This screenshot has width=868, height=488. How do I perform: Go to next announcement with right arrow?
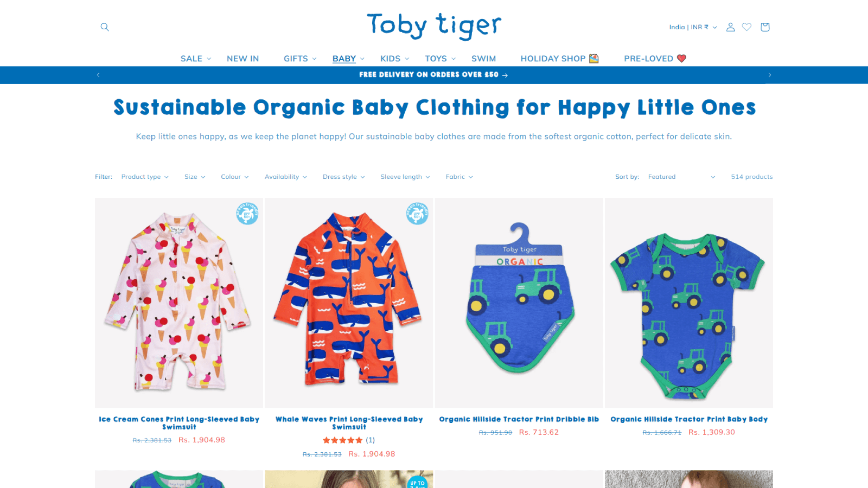point(769,75)
